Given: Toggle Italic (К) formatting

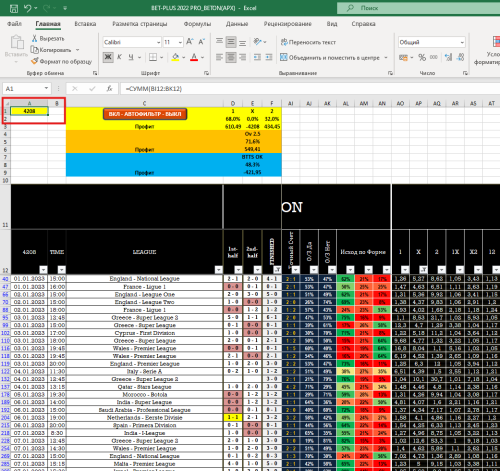Looking at the screenshot, I should [119, 57].
